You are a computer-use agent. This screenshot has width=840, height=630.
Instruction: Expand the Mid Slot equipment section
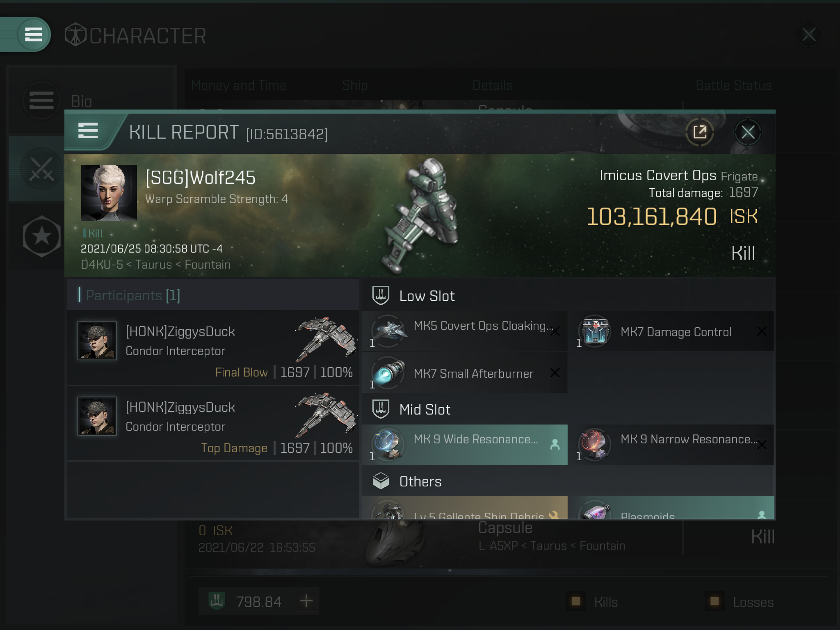point(425,408)
